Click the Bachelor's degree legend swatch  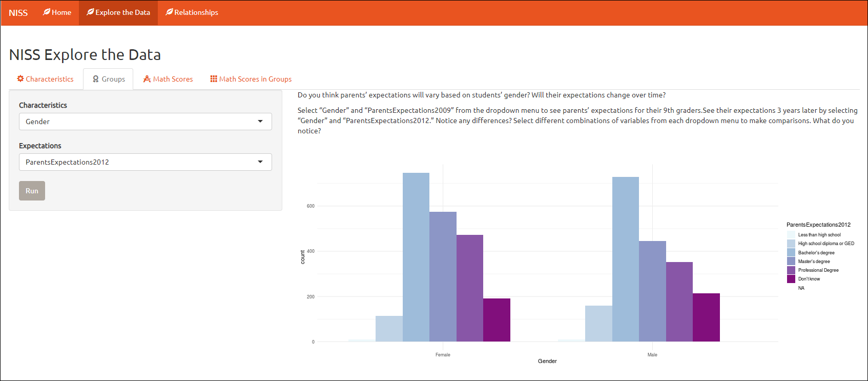point(791,253)
